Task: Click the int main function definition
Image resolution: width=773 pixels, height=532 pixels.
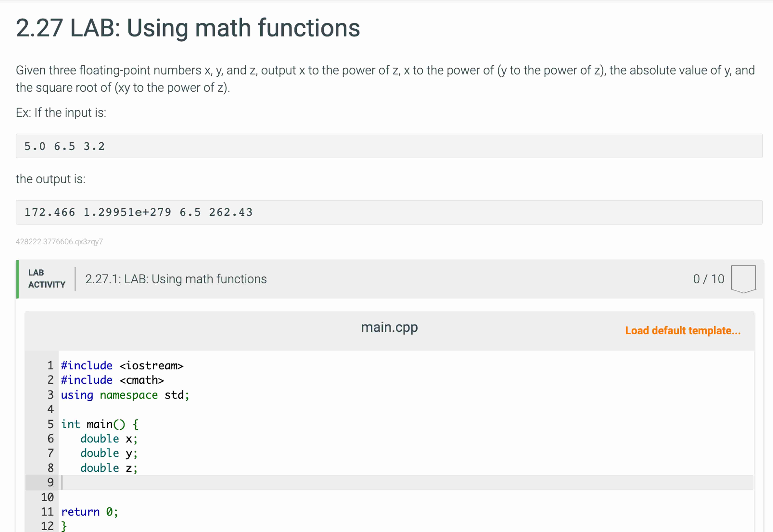Action: click(99, 424)
